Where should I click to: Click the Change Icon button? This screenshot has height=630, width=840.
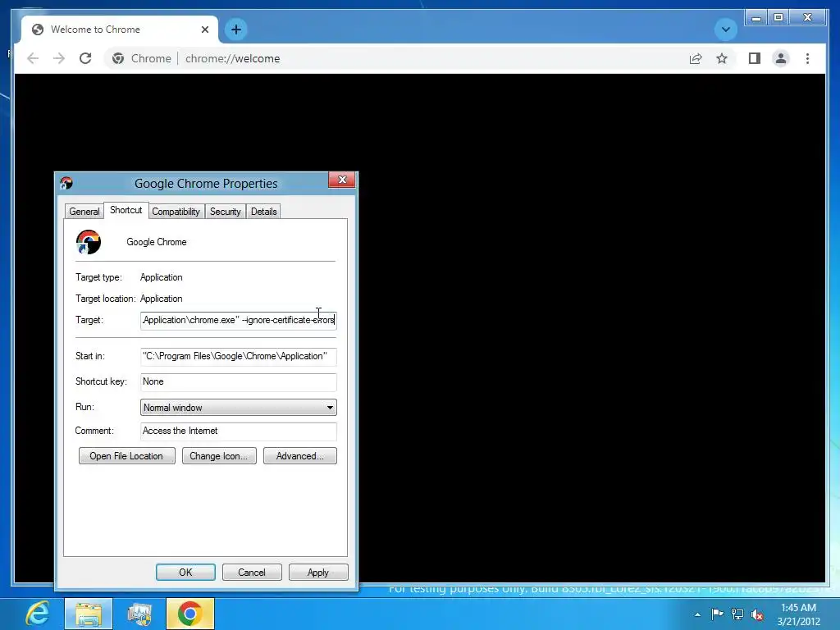pos(219,456)
